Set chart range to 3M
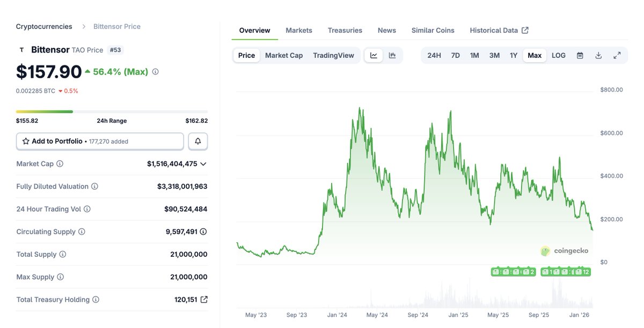This screenshot has width=644, height=328. (x=494, y=55)
